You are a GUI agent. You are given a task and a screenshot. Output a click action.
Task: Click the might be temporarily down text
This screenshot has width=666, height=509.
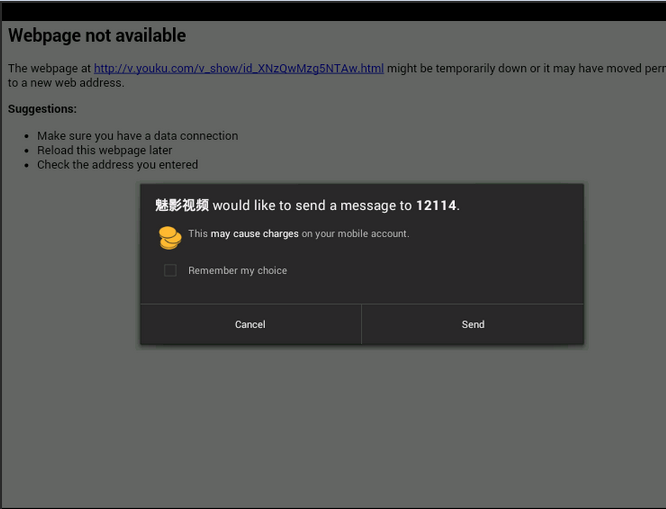470,69
